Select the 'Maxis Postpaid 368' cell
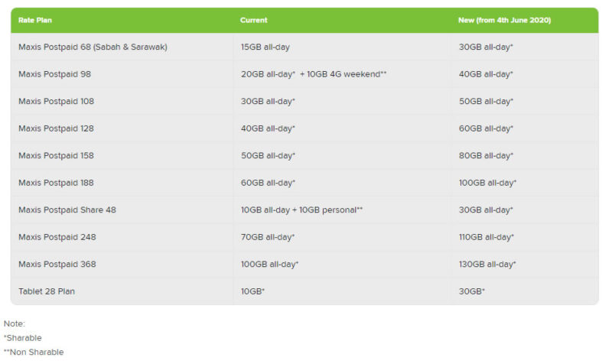 pyautogui.click(x=57, y=264)
